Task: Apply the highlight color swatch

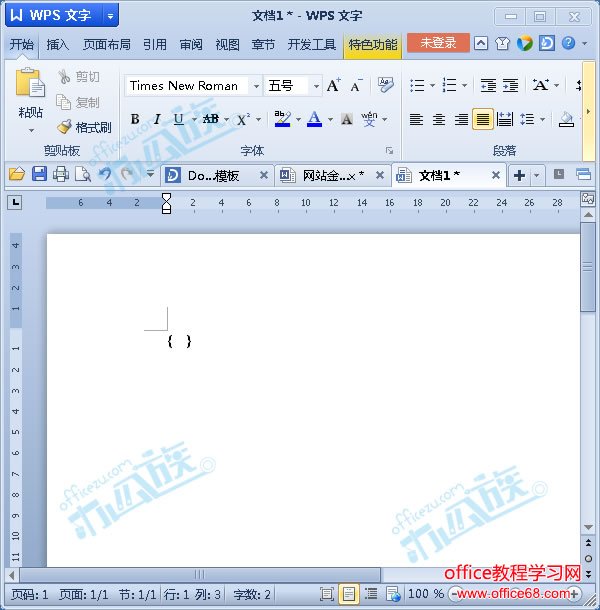Action: [282, 119]
